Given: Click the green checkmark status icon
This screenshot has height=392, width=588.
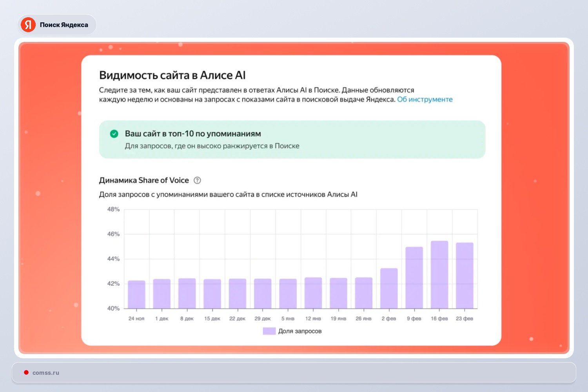Looking at the screenshot, I should pyautogui.click(x=114, y=134).
